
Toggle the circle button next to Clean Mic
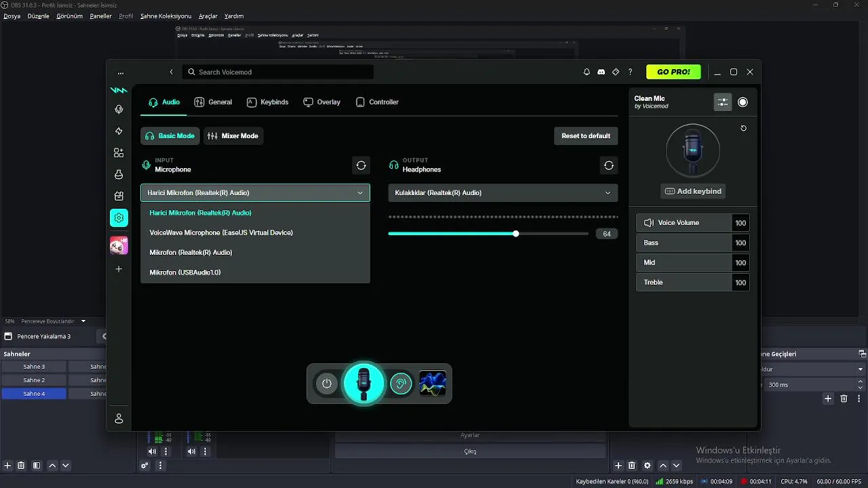(x=743, y=102)
